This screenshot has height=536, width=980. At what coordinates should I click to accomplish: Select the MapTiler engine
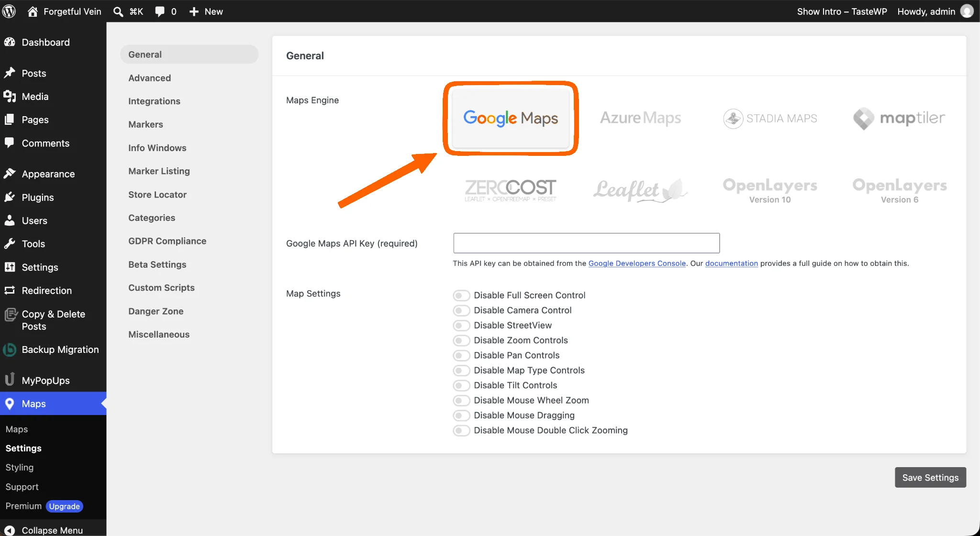pyautogui.click(x=899, y=118)
